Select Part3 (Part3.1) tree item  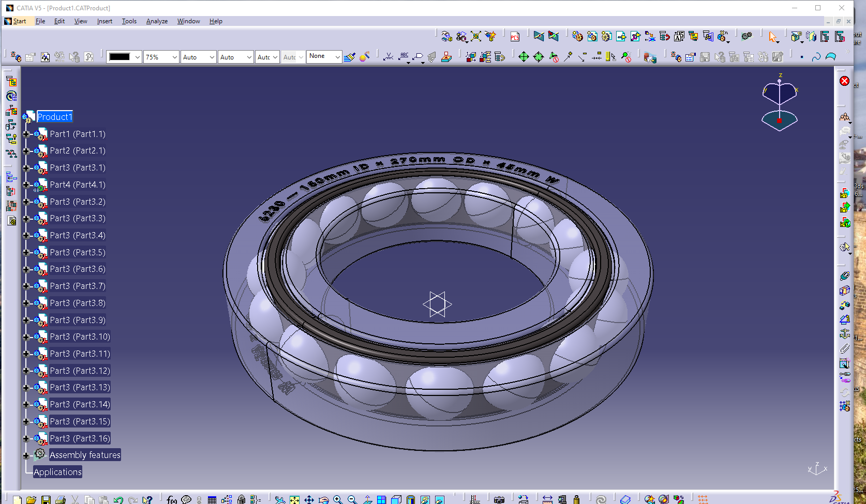pos(78,167)
